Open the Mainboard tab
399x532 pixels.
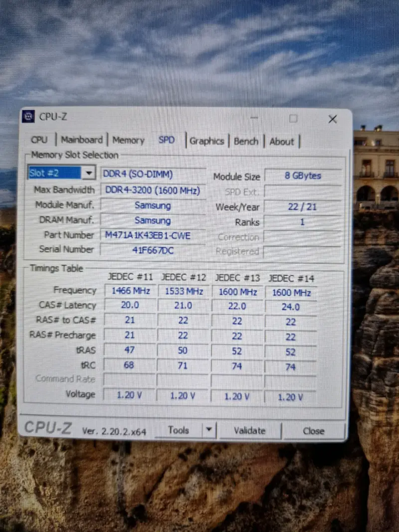[x=82, y=140]
